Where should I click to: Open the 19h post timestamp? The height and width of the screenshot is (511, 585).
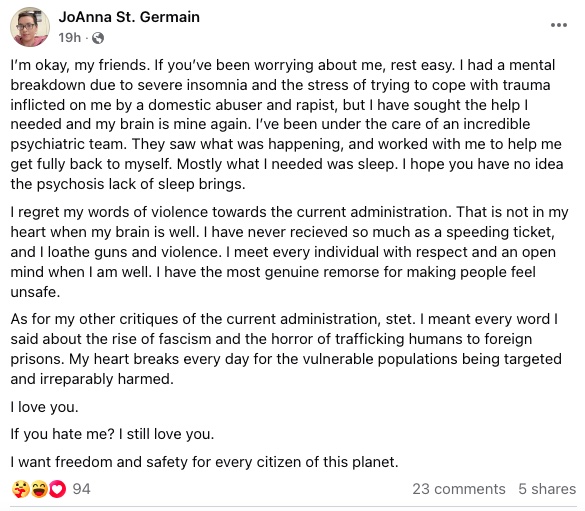click(x=69, y=38)
